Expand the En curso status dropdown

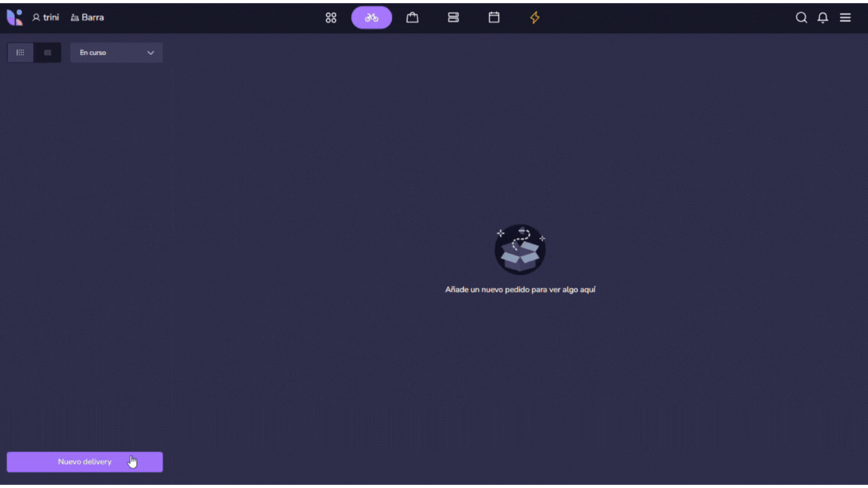pos(116,53)
